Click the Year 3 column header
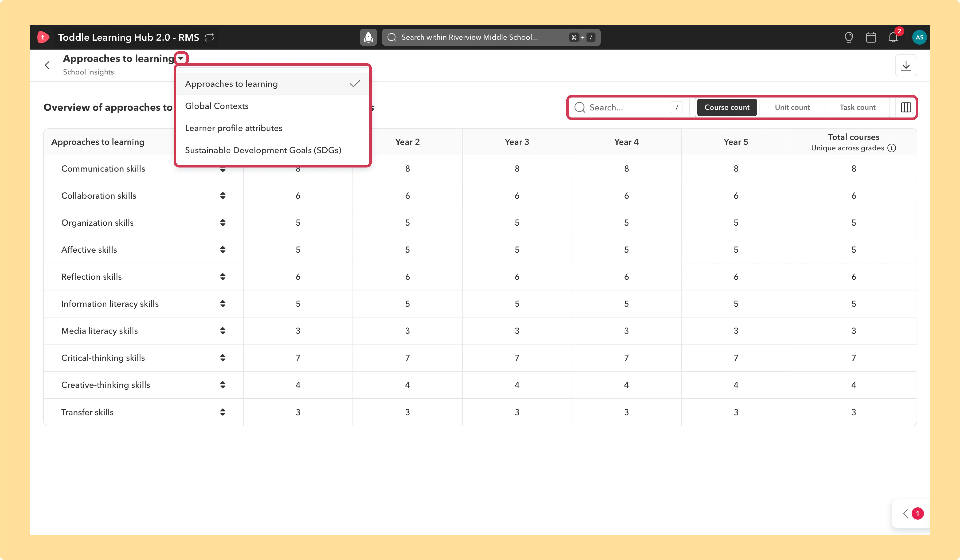Image resolution: width=960 pixels, height=560 pixels. click(517, 142)
